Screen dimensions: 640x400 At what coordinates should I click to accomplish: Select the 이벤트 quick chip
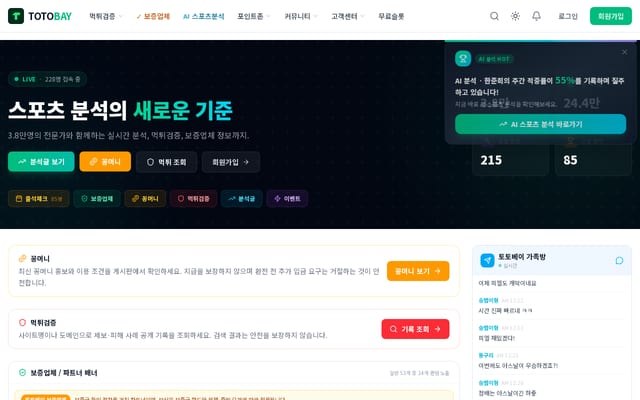[287, 199]
